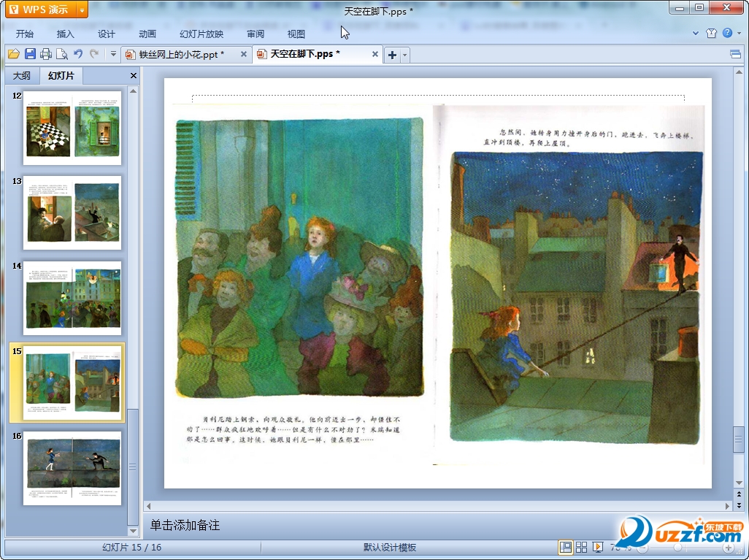Close the 铁丝网上的小花.ppt document tab
Viewport: 749px width, 560px height.
point(244,54)
